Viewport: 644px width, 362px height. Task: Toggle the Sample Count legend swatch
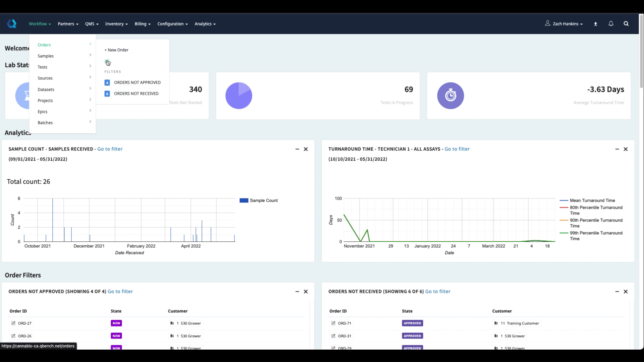244,200
